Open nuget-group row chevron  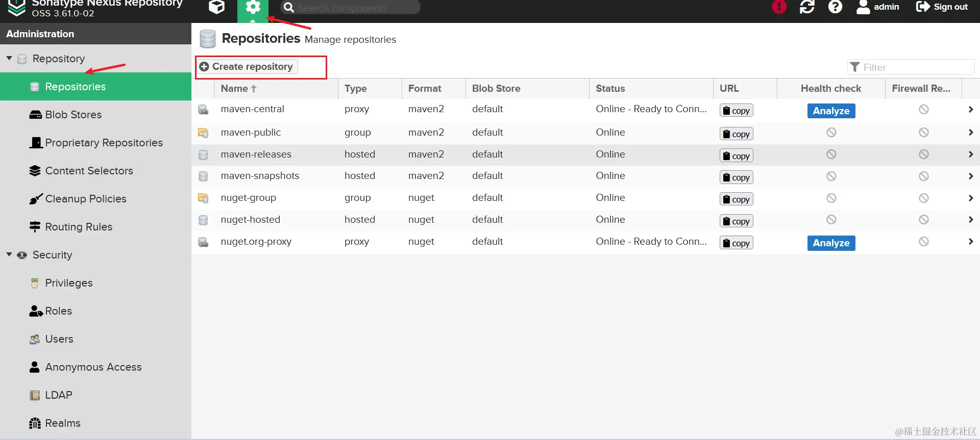click(x=970, y=198)
